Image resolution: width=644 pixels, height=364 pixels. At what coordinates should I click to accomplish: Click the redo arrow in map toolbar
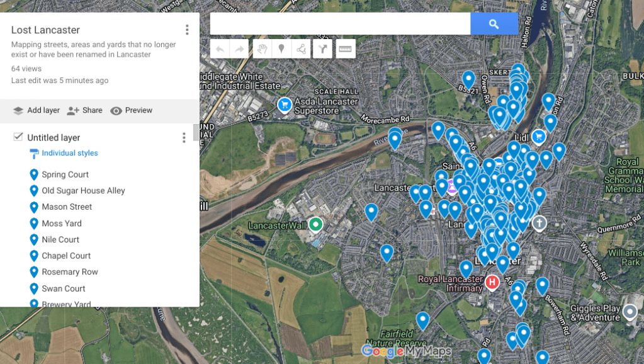239,49
